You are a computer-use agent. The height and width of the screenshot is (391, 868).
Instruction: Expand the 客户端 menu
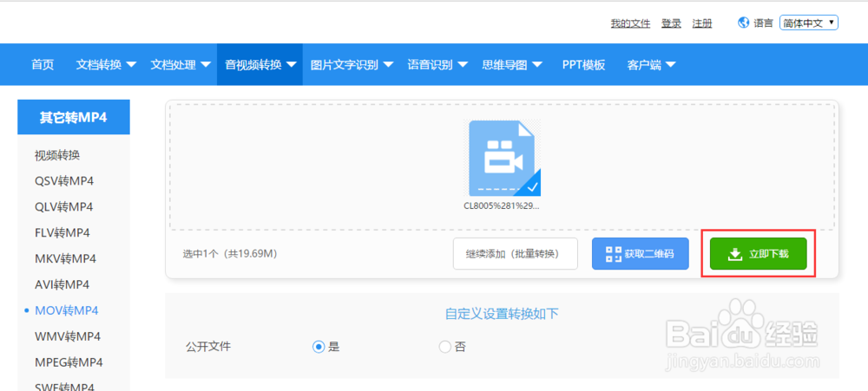point(652,65)
